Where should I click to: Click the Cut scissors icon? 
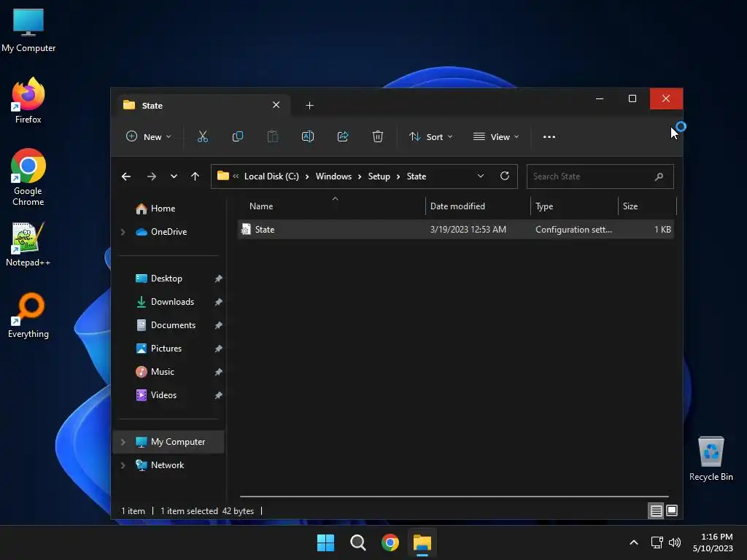pyautogui.click(x=203, y=136)
